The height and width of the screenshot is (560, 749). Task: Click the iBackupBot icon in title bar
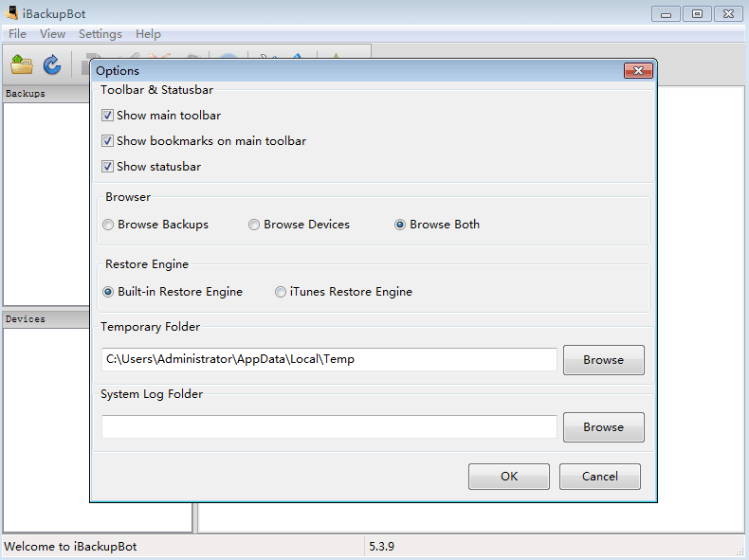(13, 13)
